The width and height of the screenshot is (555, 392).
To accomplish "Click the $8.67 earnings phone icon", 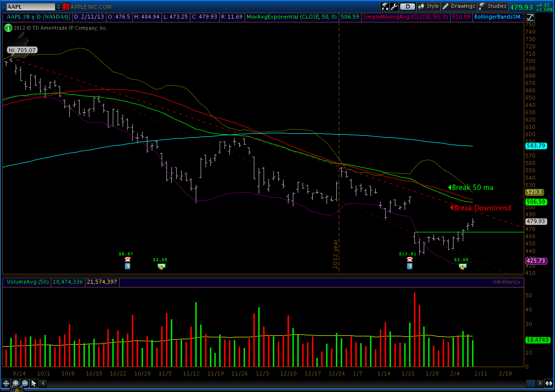I will pos(127,260).
